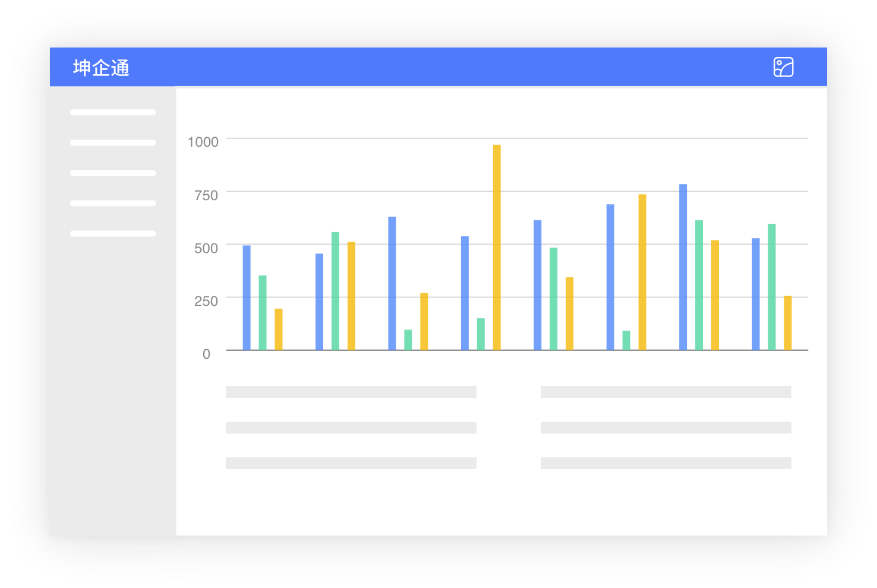Image resolution: width=877 pixels, height=588 pixels.
Task: Choose the fourth sidebar menu item
Action: pyautogui.click(x=113, y=203)
